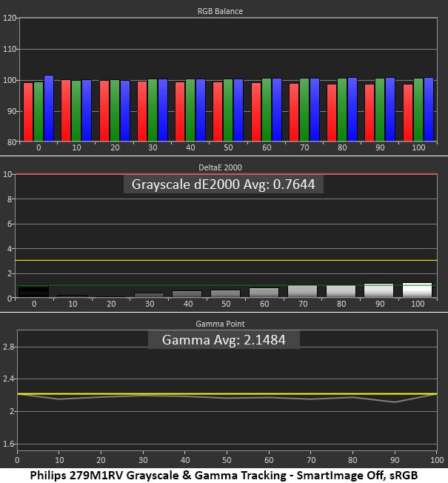The height and width of the screenshot is (483, 448).
Task: Select the red bar at 100 in RGB Balance
Action: click(x=408, y=113)
